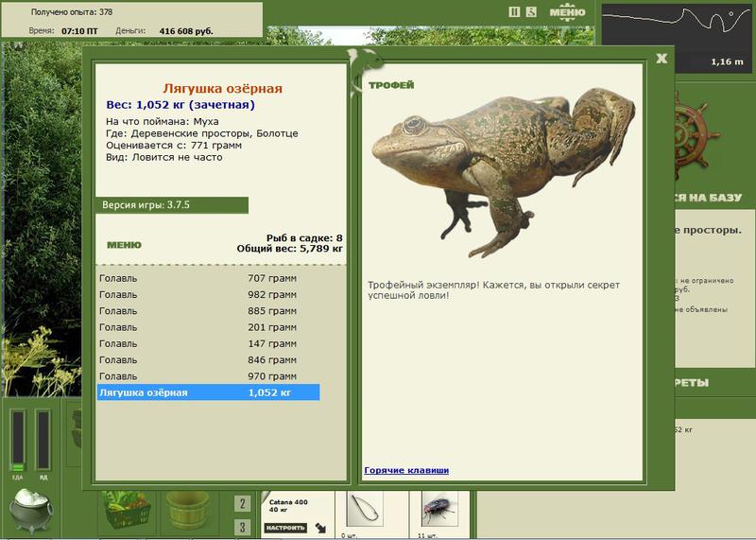
Task: Click НАСТРОИТЬ to configure the rod
Action: (x=285, y=528)
